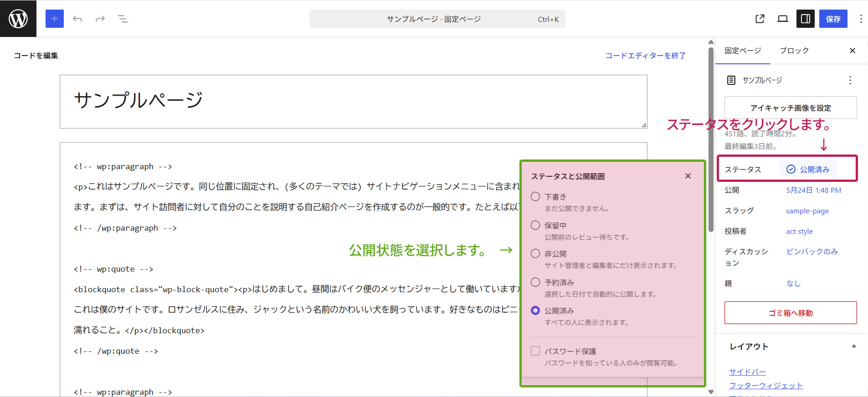The width and height of the screenshot is (868, 397).
Task: Click the redo arrow icon
Action: pyautogui.click(x=100, y=19)
